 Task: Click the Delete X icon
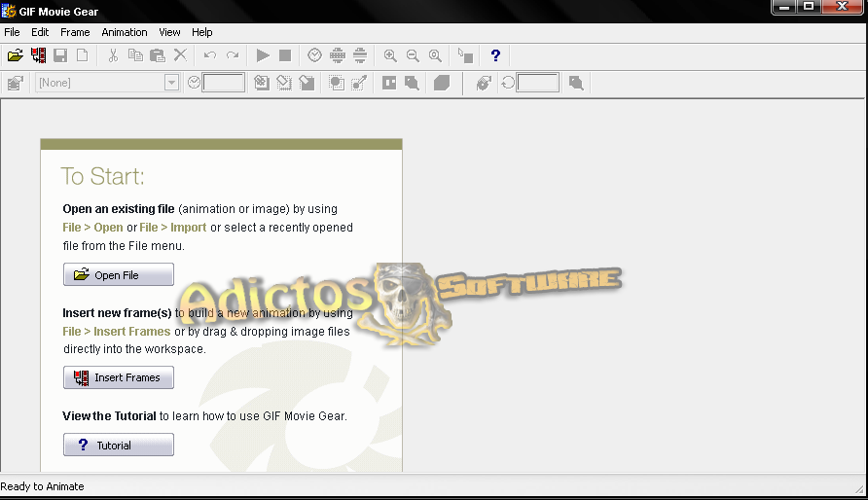click(x=180, y=55)
